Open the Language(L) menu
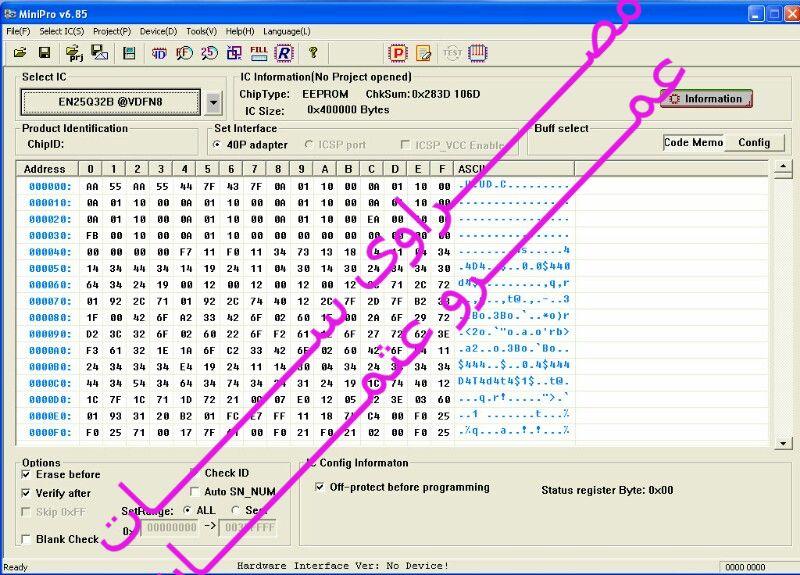 coord(287,31)
